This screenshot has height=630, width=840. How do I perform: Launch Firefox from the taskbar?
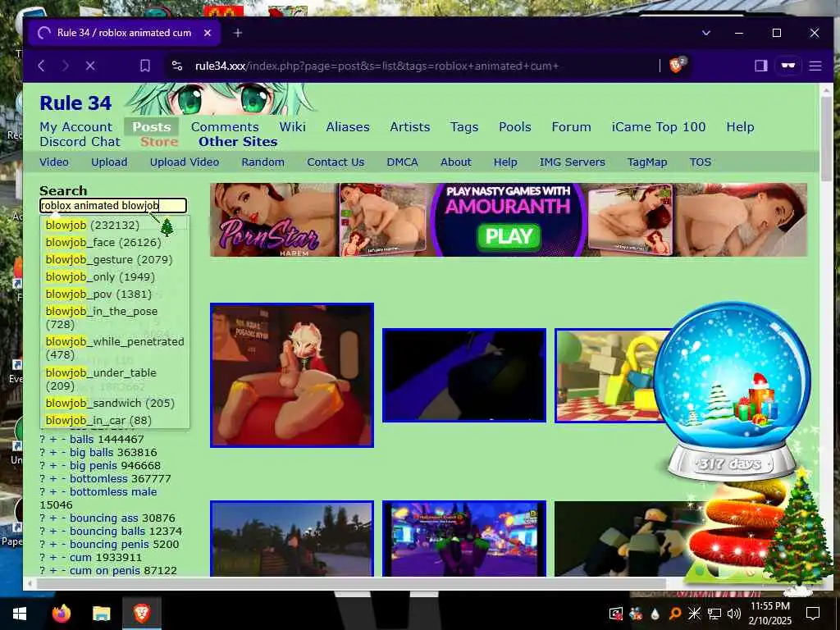click(x=61, y=614)
